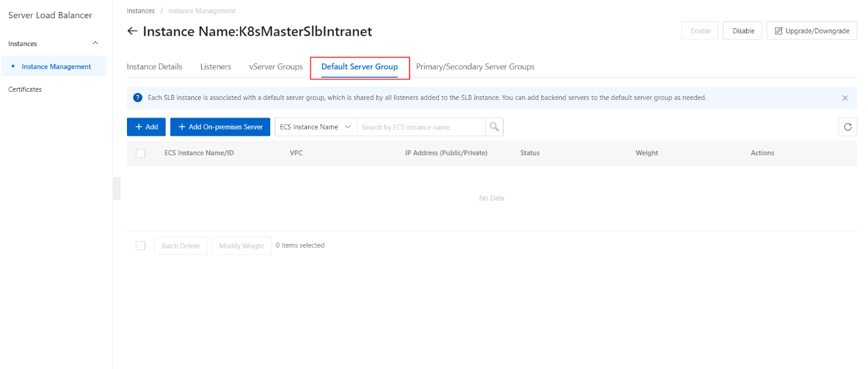
Task: Click the Upgrade/Downgrade edit icon button
Action: click(812, 31)
